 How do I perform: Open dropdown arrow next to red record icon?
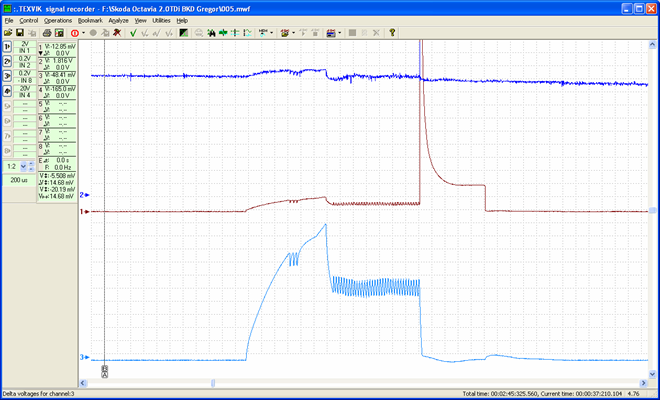(83, 33)
